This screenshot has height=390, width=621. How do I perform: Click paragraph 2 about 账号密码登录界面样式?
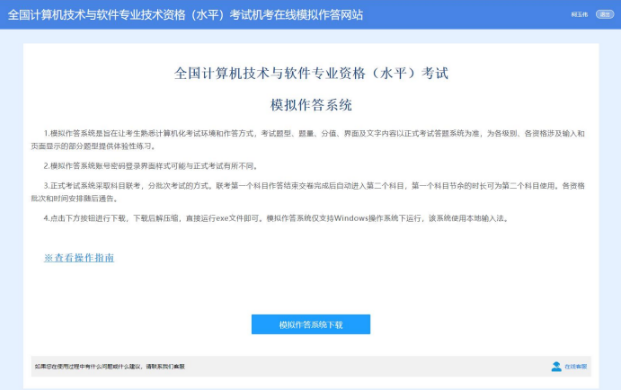point(150,166)
